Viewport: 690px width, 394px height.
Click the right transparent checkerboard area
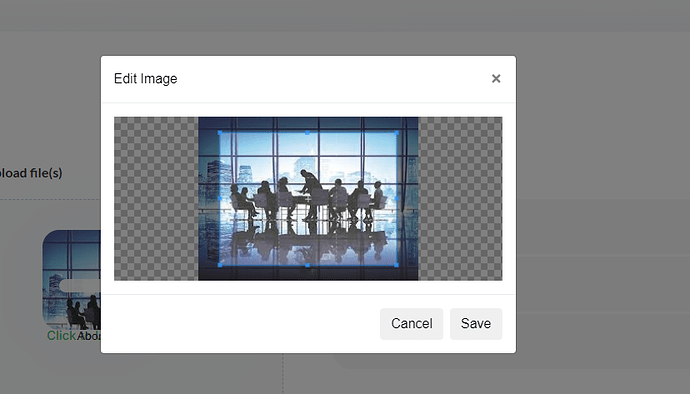tap(460, 199)
